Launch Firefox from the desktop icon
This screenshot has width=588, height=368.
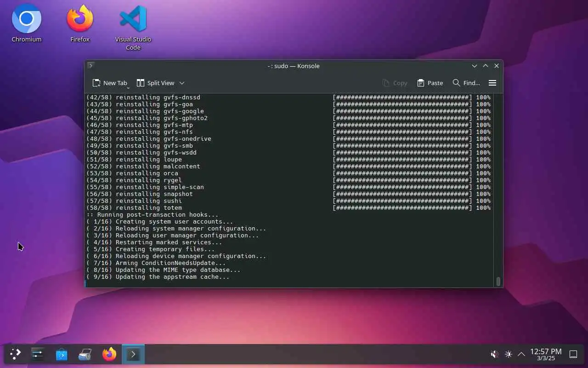[x=80, y=24]
